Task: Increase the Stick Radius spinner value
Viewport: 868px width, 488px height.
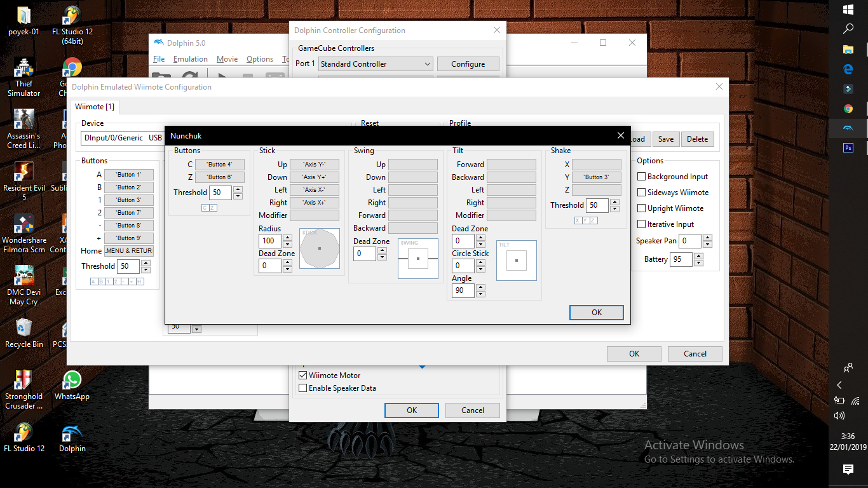Action: (287, 238)
